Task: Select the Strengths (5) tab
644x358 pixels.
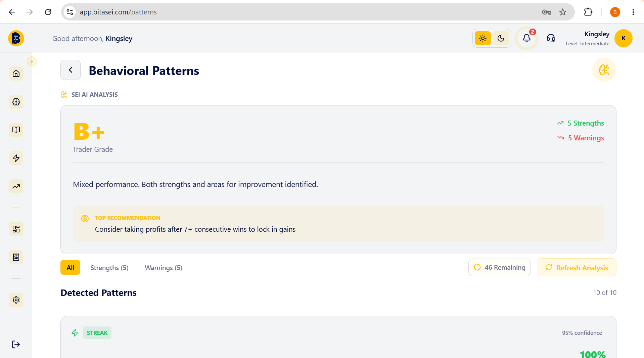Action: (x=109, y=268)
